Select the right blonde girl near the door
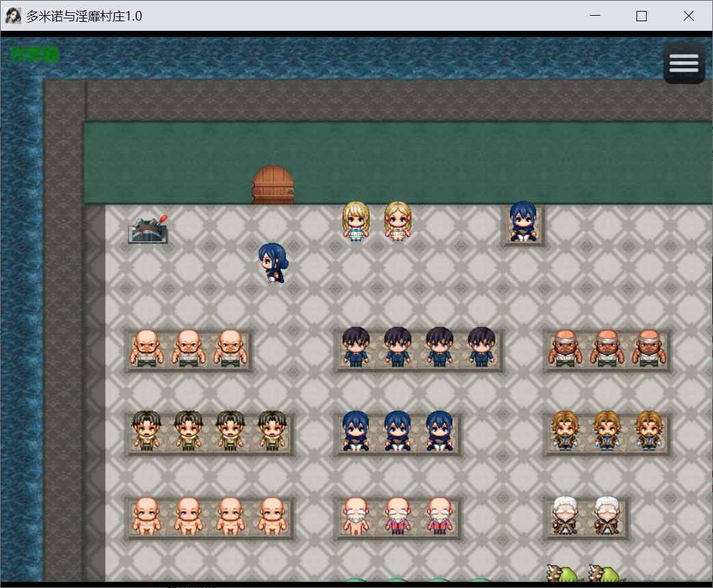Image resolution: width=713 pixels, height=588 pixels. click(397, 222)
